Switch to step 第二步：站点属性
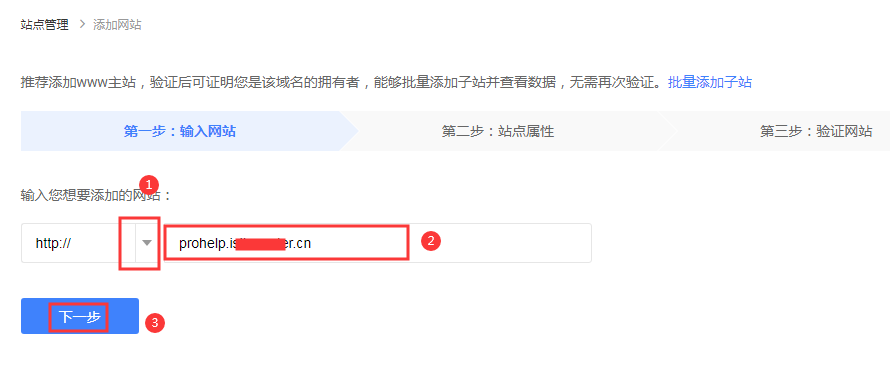 [x=498, y=132]
